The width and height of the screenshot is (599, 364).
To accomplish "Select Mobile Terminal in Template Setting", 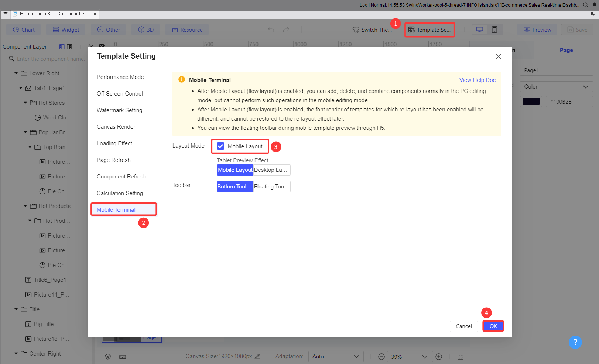I will 116,209.
